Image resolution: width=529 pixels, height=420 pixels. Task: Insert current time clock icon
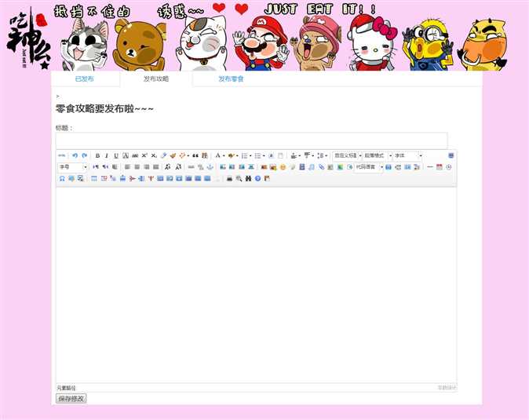tap(448, 167)
